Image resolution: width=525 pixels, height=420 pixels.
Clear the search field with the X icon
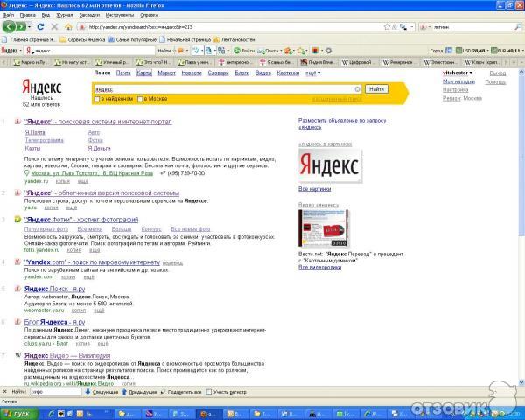point(357,89)
